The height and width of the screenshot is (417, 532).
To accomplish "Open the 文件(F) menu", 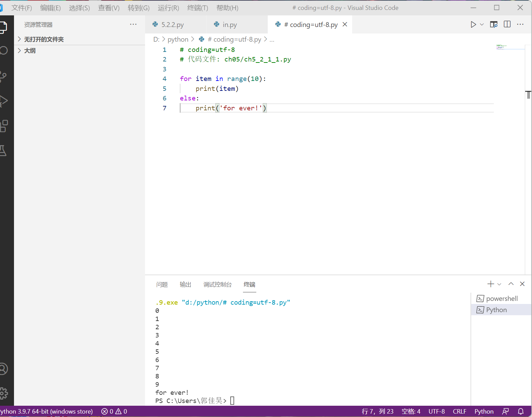I will [x=21, y=8].
